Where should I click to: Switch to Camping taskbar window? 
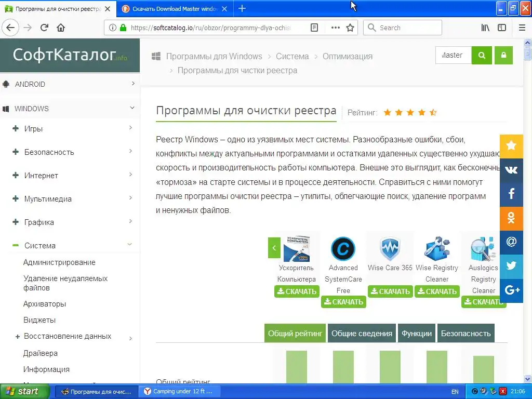[x=179, y=392]
